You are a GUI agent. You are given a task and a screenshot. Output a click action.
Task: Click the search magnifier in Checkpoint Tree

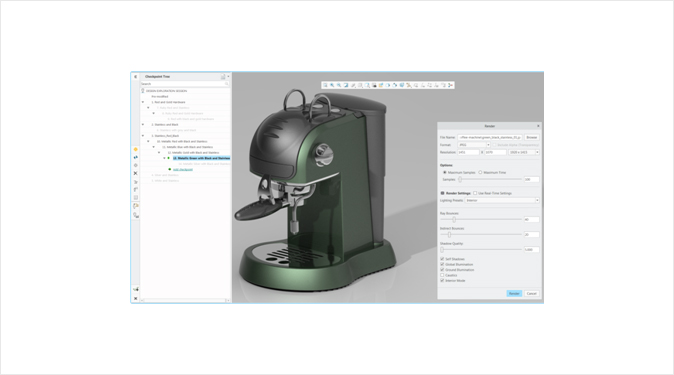227,84
